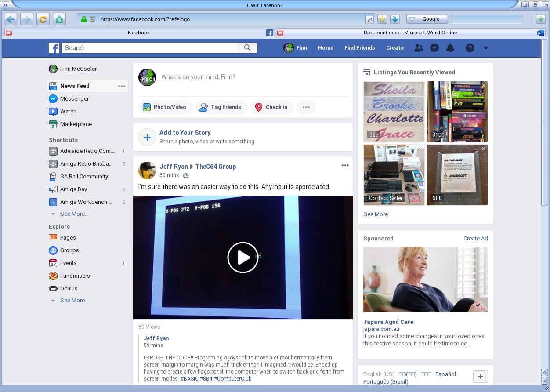Open TheC64 Group link
This screenshot has height=392, width=550.
point(216,167)
